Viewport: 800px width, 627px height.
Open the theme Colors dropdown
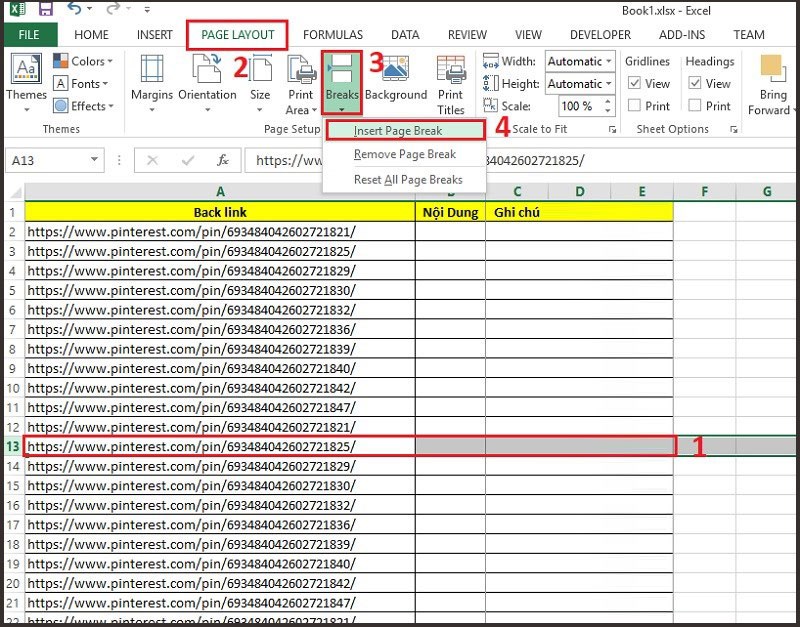pos(83,61)
